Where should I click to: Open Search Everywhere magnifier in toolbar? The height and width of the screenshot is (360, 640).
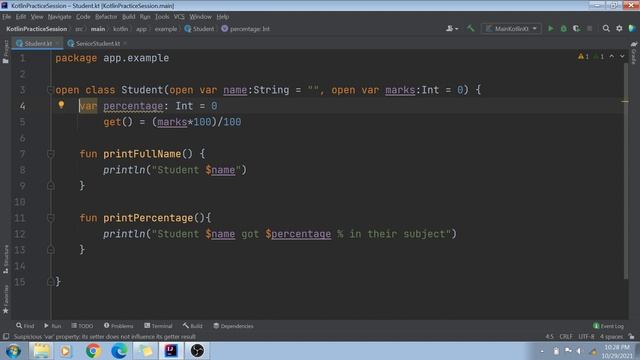point(606,29)
